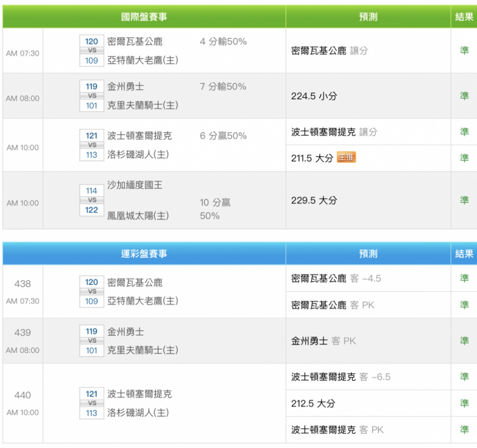Click the 準 result beside 金州勇士 客 PK

click(x=464, y=340)
